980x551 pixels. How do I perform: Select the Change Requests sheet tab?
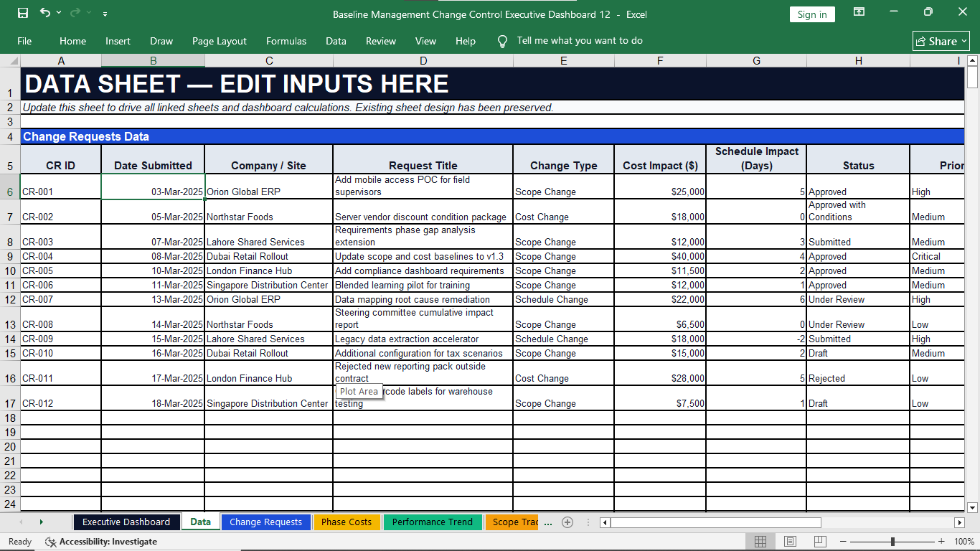coord(265,522)
